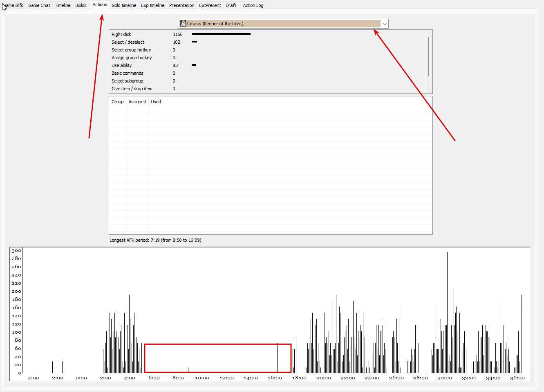Click the action list vertical scrollbar
The image size is (544, 392).
click(x=428, y=56)
